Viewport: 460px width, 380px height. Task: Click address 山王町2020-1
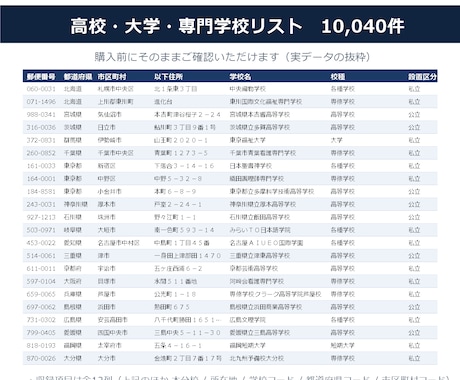click(181, 140)
